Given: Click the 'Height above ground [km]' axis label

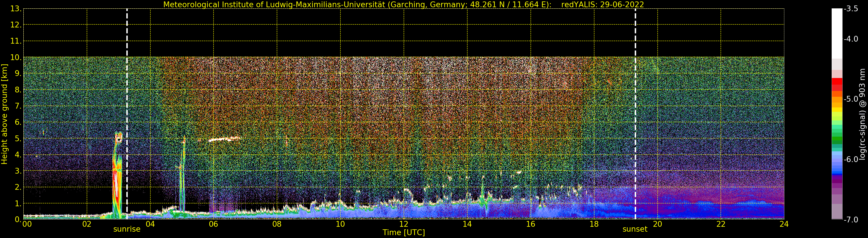Looking at the screenshot, I should (x=4, y=114).
